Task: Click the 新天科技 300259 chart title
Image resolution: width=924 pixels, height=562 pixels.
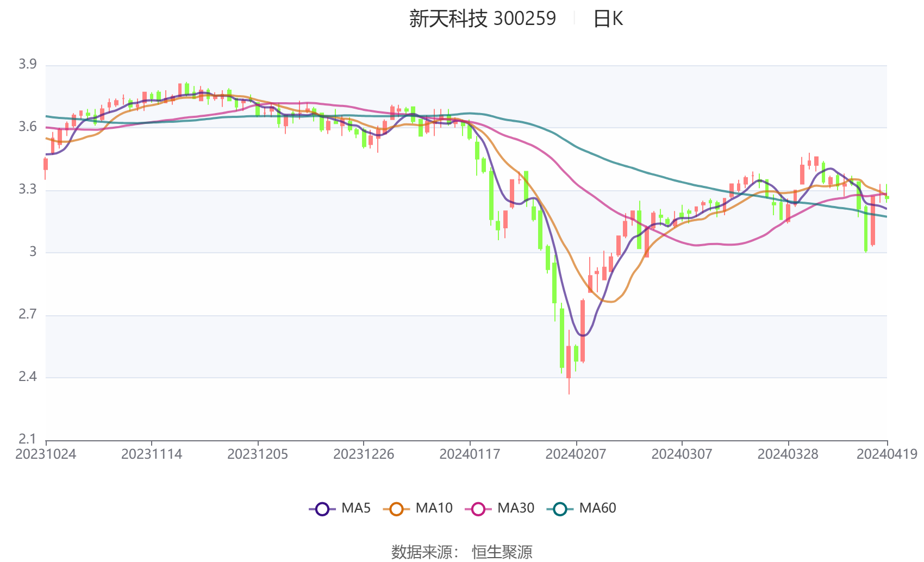Action: click(482, 19)
